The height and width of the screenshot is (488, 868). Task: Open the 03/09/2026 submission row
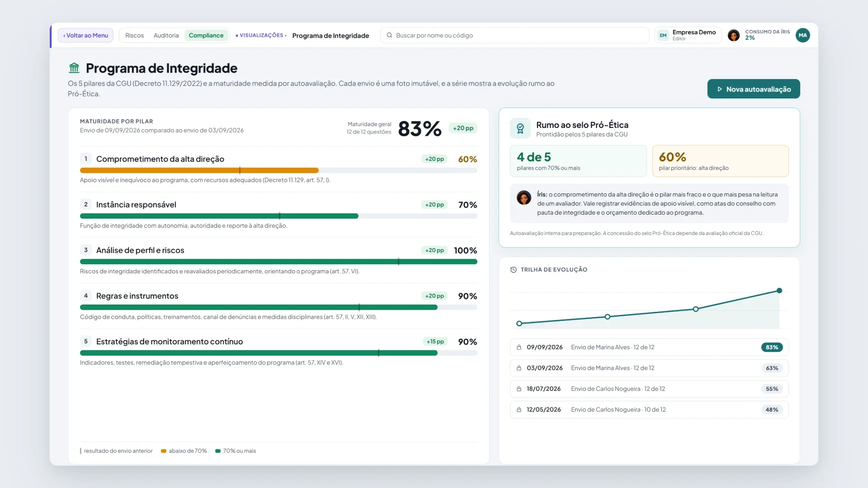pos(649,368)
